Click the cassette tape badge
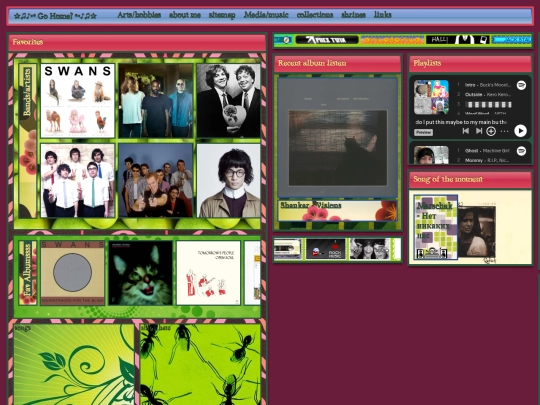Image resolution: width=540 pixels, height=405 pixels. 288,249
